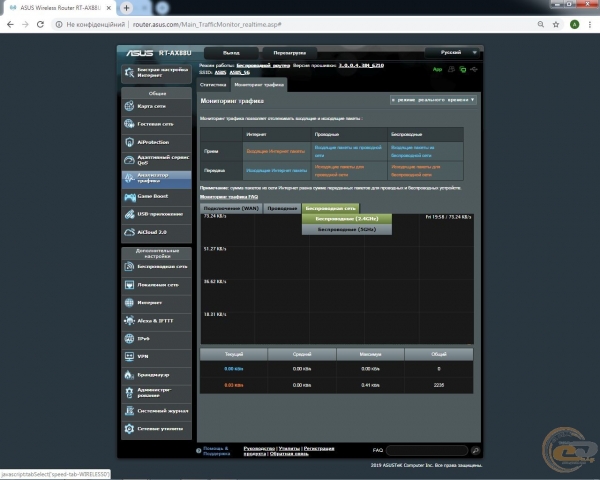The width and height of the screenshot is (600, 480).
Task: Open firmware version 3.0.0.4.384 link
Action: (361, 65)
